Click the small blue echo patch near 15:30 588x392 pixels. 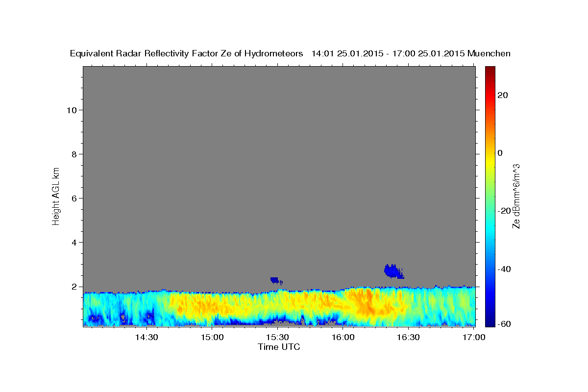tap(276, 280)
